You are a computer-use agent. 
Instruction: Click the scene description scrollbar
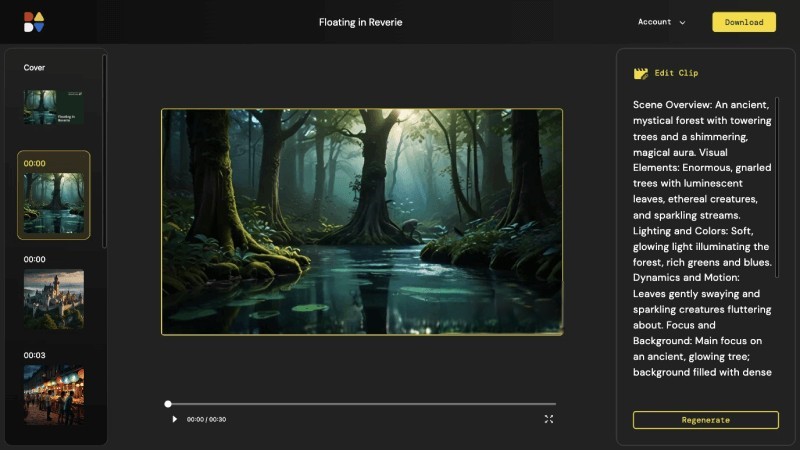pos(776,182)
